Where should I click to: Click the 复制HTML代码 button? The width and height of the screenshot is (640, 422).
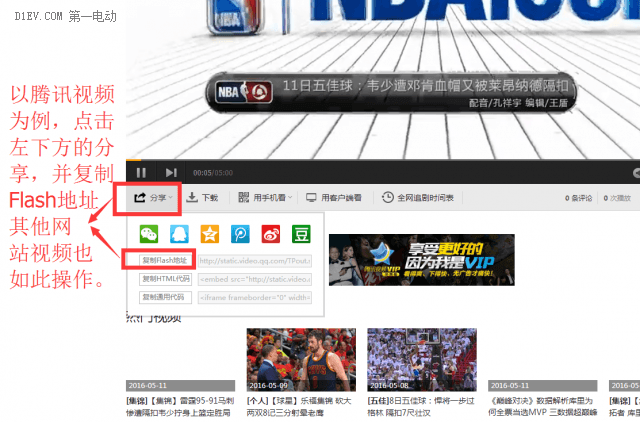(165, 279)
